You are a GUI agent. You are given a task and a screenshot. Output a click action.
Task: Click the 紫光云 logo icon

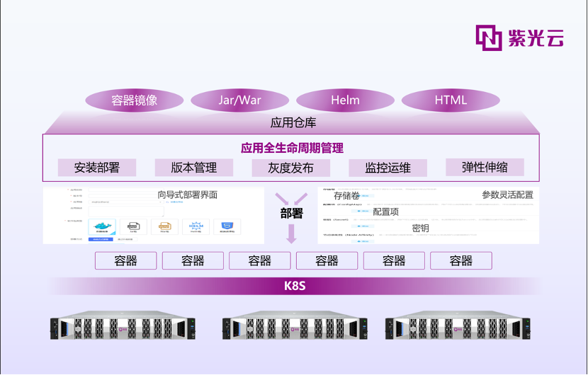click(x=488, y=38)
